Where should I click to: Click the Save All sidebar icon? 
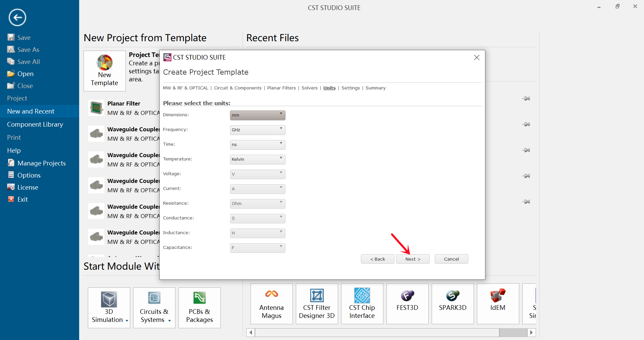[x=11, y=61]
